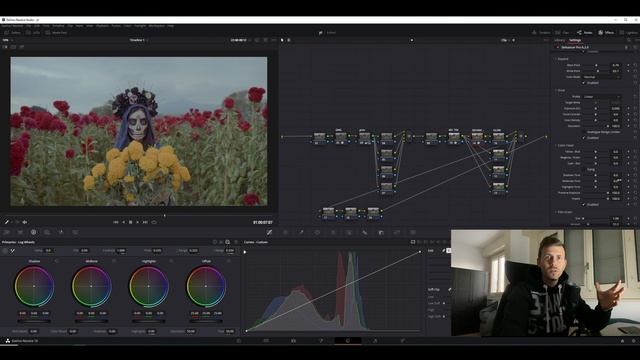Toggle loop playback in viewer
This screenshot has width=640, height=360.
point(154,222)
